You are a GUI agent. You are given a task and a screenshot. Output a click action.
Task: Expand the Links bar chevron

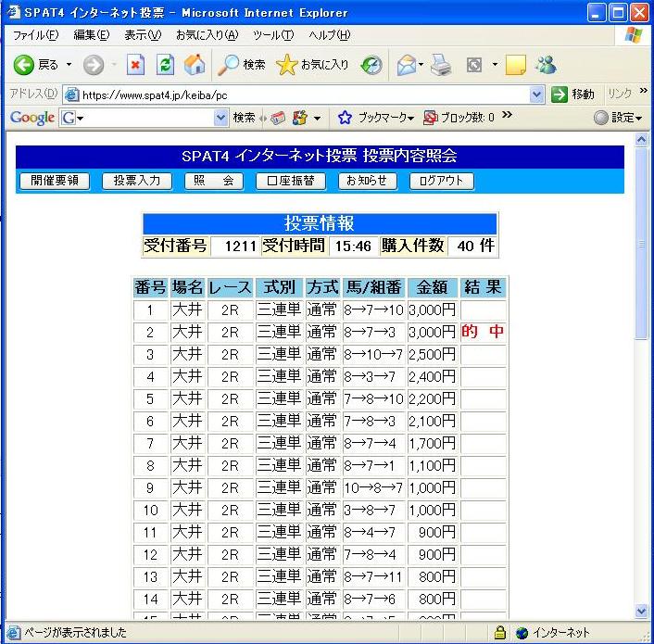click(643, 90)
